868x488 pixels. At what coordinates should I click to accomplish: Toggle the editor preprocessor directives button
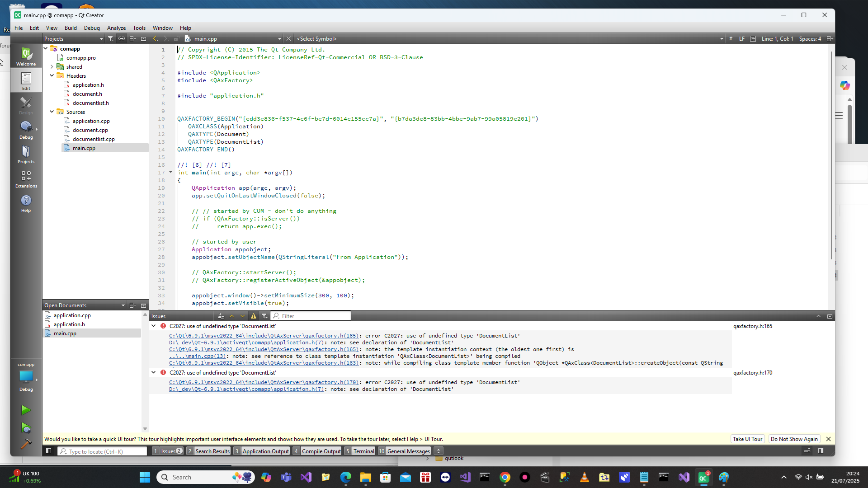pyautogui.click(x=731, y=39)
